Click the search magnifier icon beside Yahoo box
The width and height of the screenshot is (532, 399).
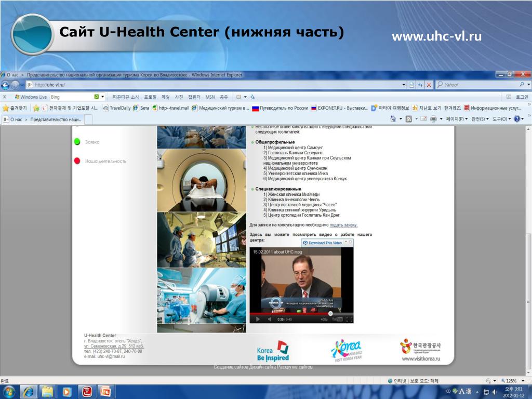[x=522, y=85]
